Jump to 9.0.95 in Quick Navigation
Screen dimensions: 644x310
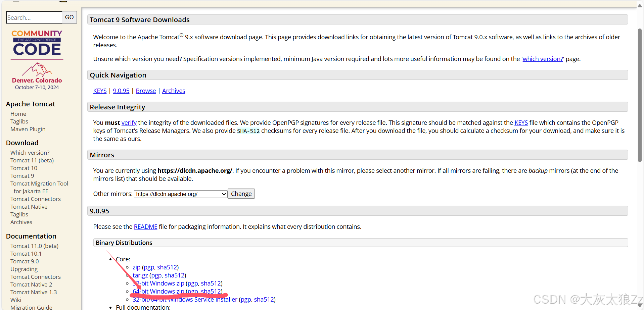pos(121,91)
